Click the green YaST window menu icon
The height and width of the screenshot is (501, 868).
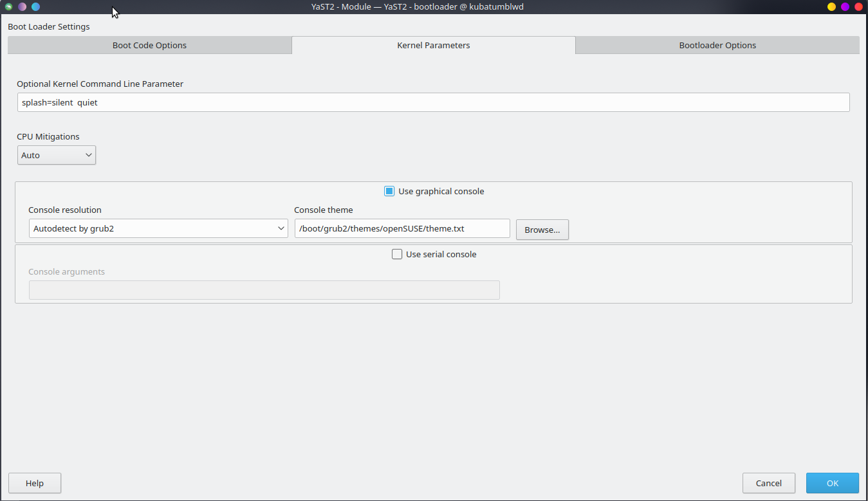pos(9,7)
